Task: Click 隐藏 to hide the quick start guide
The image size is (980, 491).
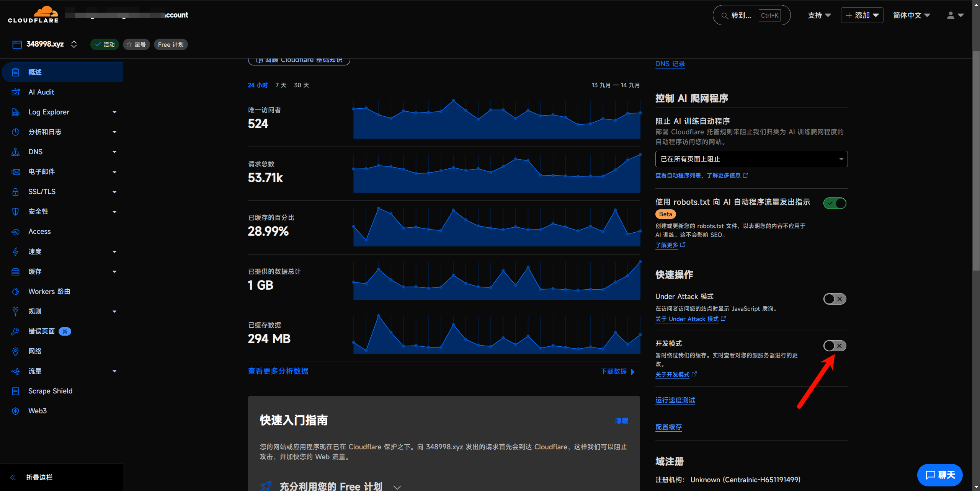Action: (622, 421)
